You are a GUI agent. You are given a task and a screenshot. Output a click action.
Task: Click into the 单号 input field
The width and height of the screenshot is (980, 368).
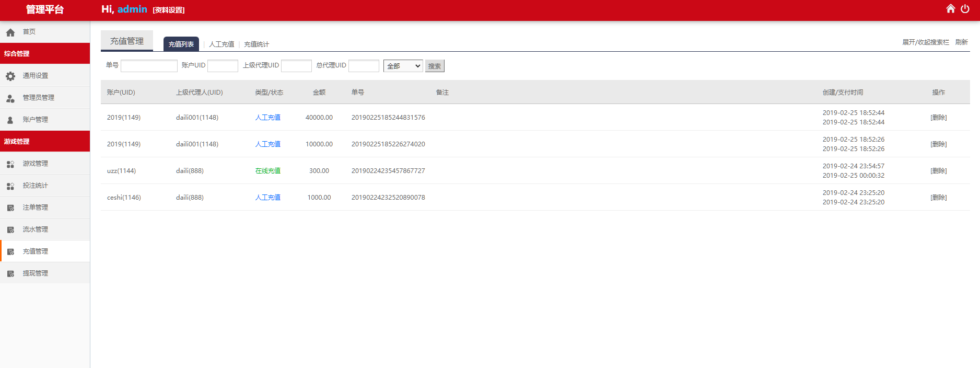point(149,66)
